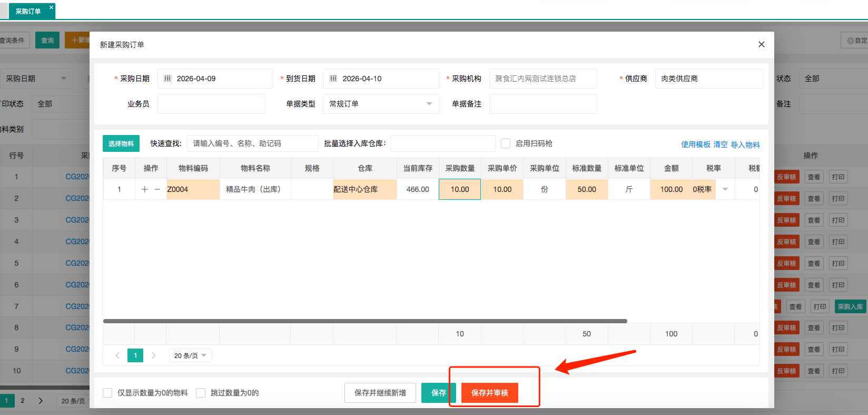This screenshot has height=415, width=868.
Task: Open background list 20 条/页 page size dropdown
Action: click(x=73, y=401)
